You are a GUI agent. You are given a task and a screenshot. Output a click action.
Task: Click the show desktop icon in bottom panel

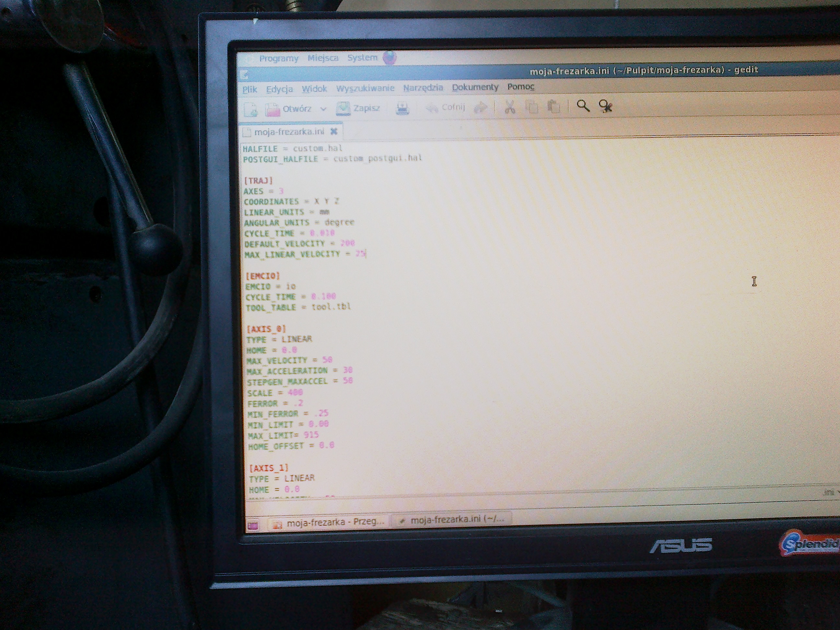pos(253,526)
